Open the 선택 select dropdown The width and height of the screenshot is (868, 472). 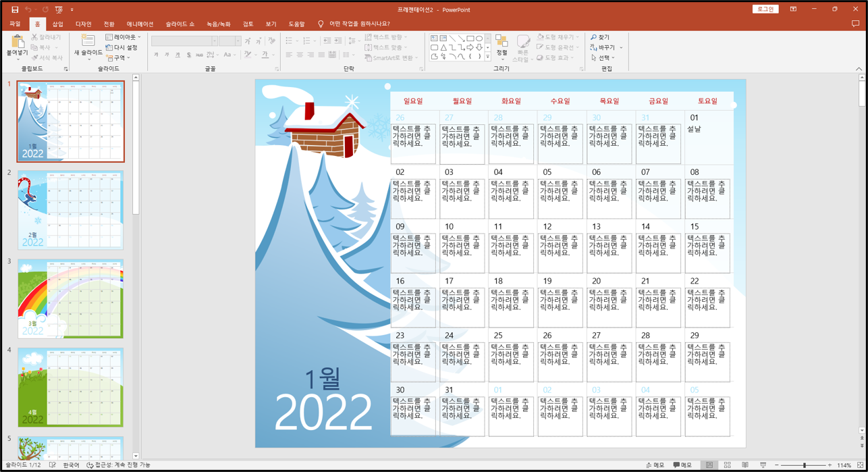(x=602, y=58)
